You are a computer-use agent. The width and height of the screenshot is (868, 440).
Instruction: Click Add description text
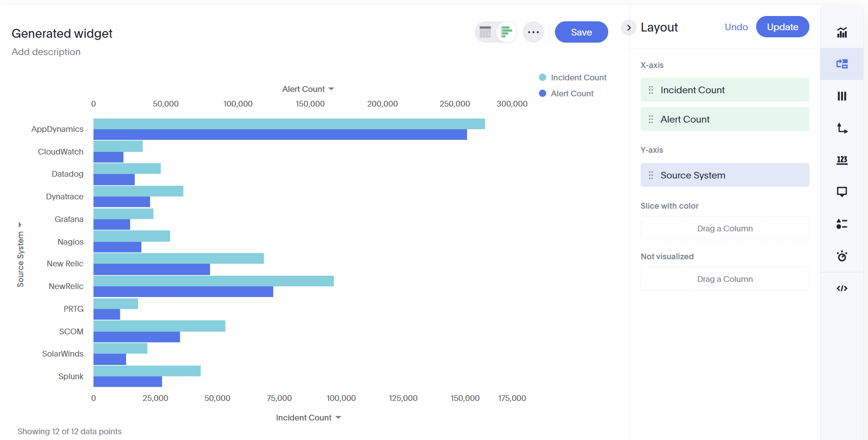[46, 52]
